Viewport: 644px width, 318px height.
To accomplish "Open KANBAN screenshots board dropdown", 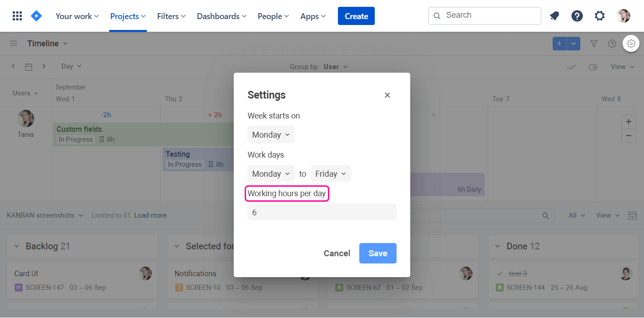I will coord(45,215).
